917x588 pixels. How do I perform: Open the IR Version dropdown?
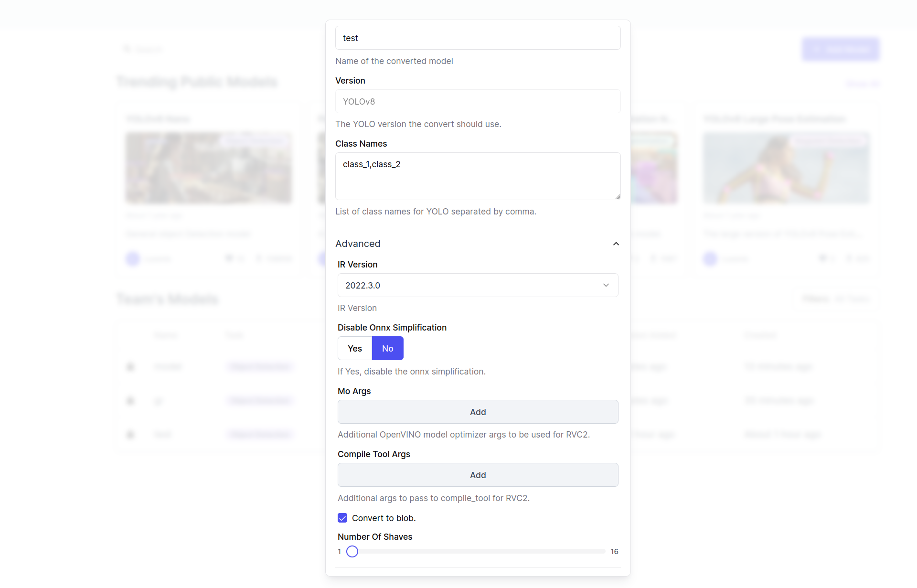click(477, 285)
